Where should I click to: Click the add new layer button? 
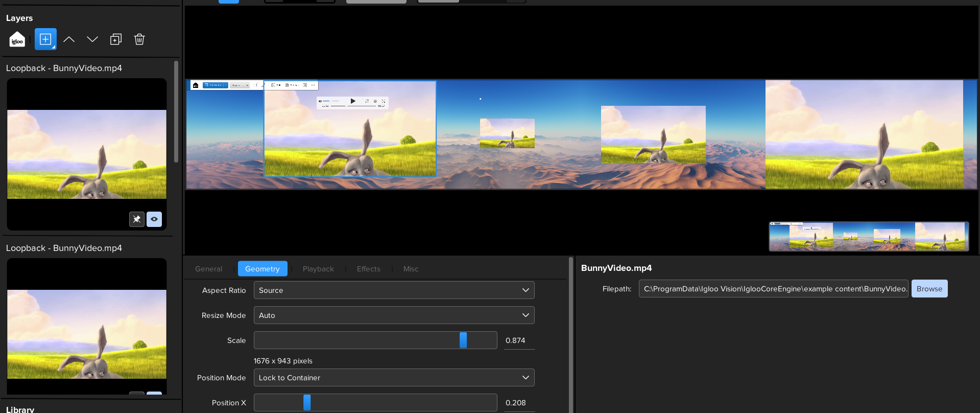point(45,39)
